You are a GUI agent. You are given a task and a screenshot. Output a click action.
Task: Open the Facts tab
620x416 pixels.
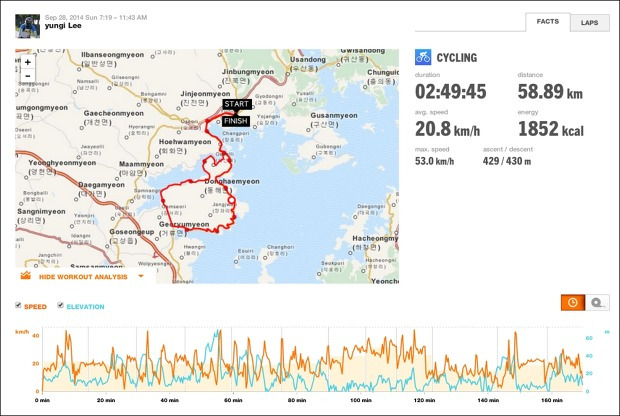(548, 22)
